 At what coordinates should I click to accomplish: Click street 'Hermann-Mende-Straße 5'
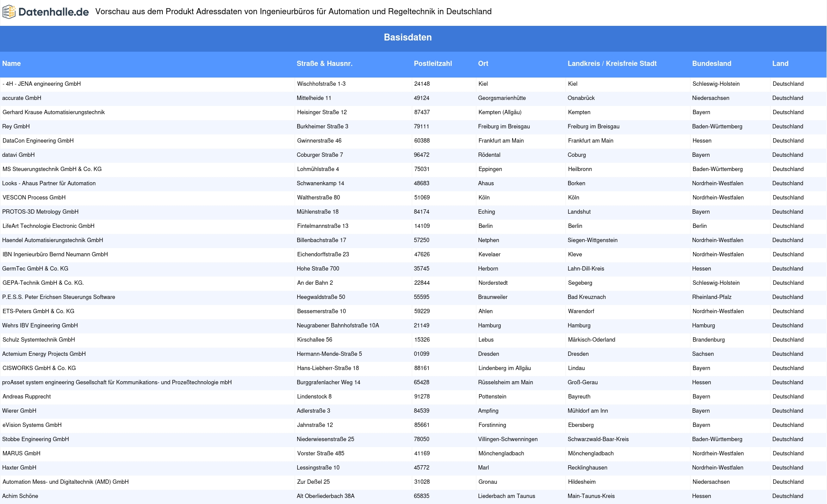(329, 354)
